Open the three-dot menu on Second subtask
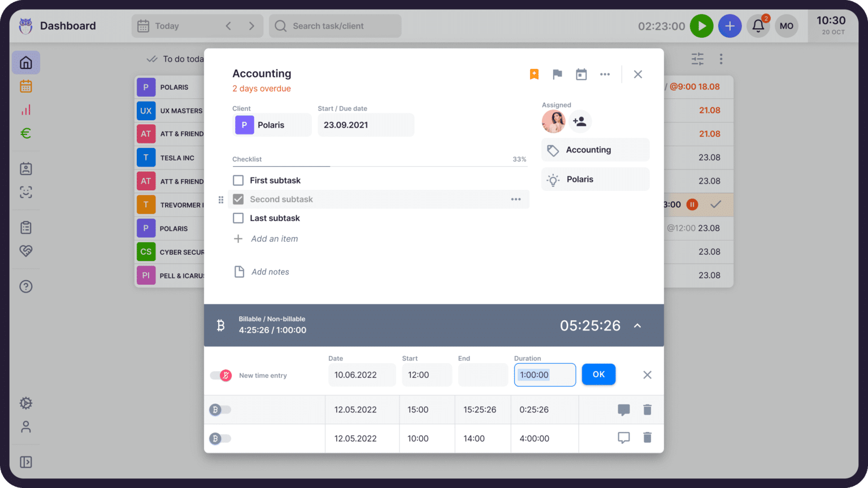The height and width of the screenshot is (488, 868). [x=515, y=199]
